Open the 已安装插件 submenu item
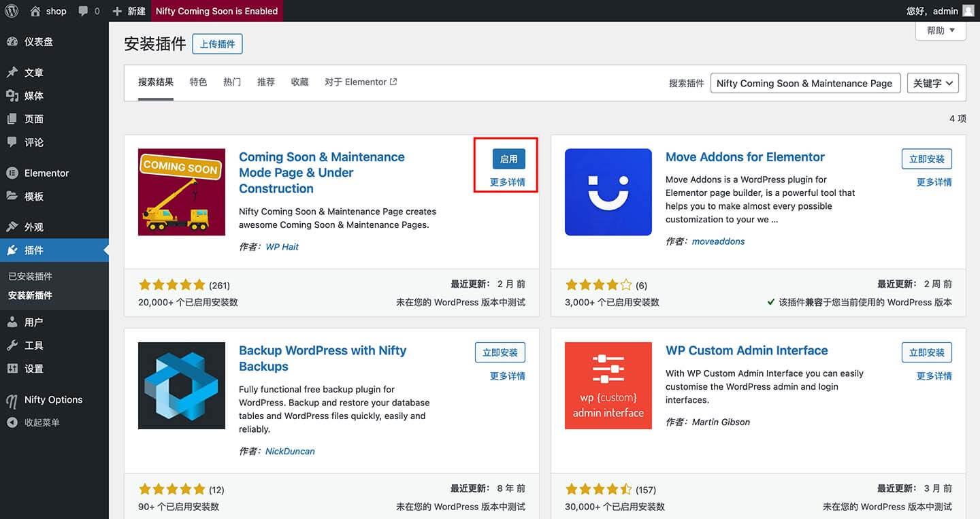Image resolution: width=980 pixels, height=519 pixels. (30, 276)
